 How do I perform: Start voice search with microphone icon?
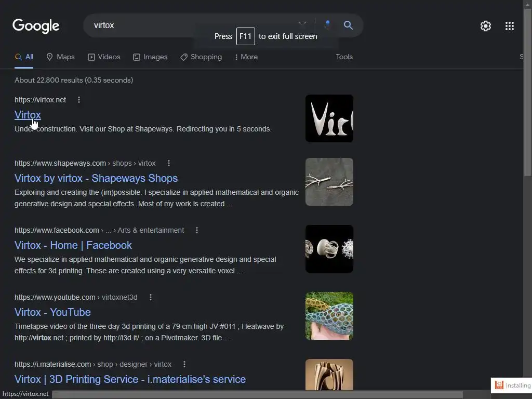[327, 25]
